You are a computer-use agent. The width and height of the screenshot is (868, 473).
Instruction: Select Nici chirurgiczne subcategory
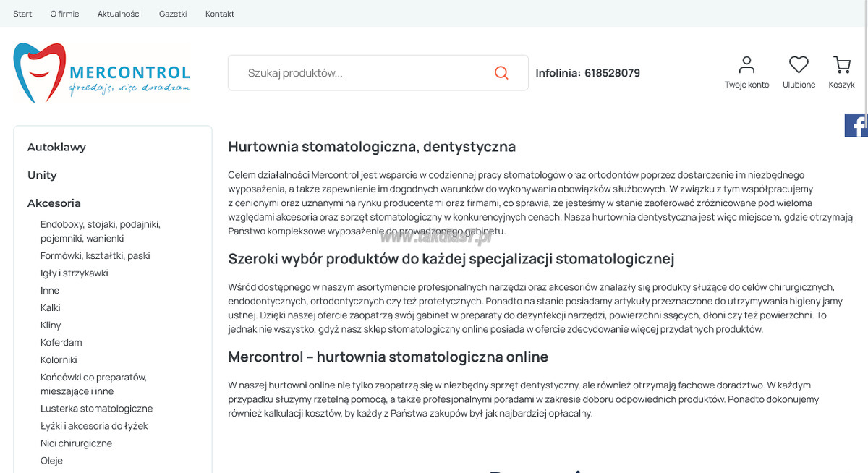point(77,443)
